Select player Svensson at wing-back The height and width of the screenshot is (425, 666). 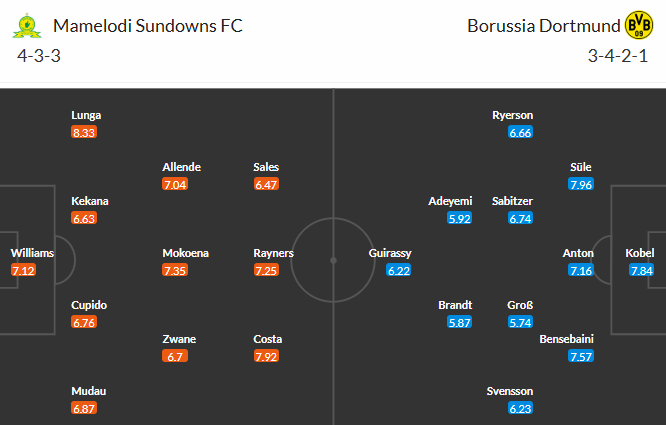tap(510, 391)
